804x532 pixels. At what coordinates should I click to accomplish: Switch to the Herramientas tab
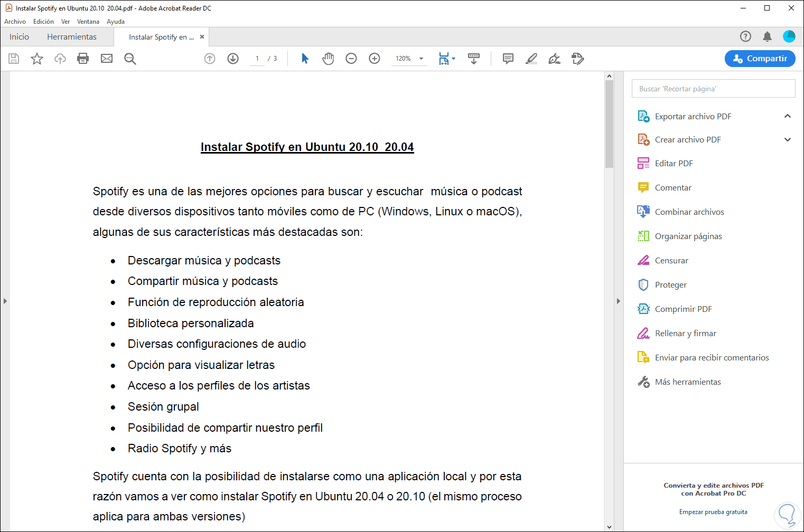pyautogui.click(x=72, y=37)
